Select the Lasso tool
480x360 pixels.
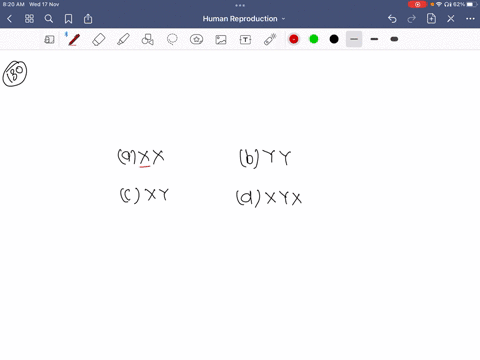(x=172, y=39)
